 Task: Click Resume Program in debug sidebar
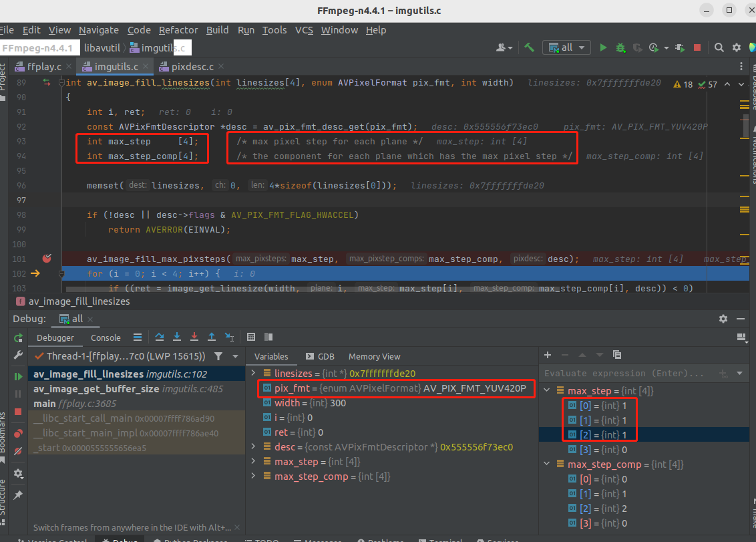click(18, 376)
